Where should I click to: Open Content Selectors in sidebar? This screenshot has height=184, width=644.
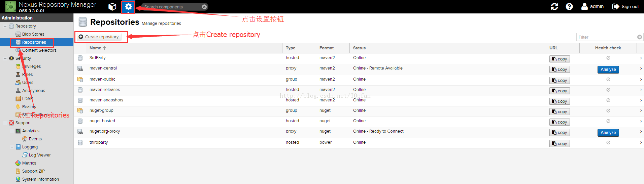39,50
